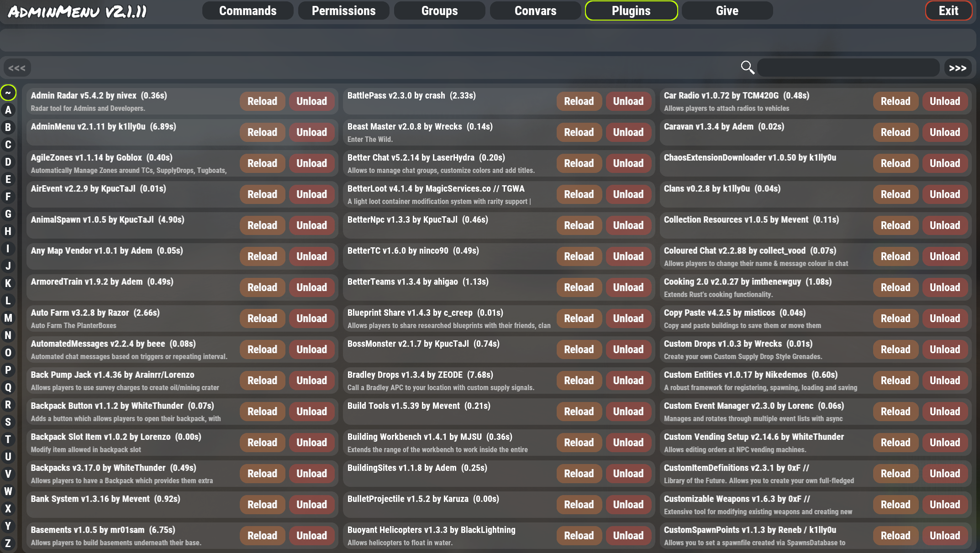Open the Convars tab

coord(535,10)
